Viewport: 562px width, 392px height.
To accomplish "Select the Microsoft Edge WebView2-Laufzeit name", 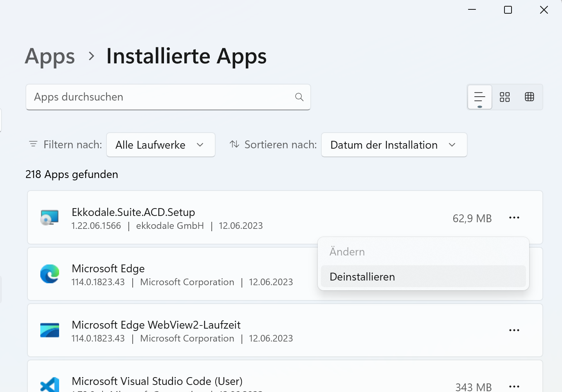I will [156, 325].
